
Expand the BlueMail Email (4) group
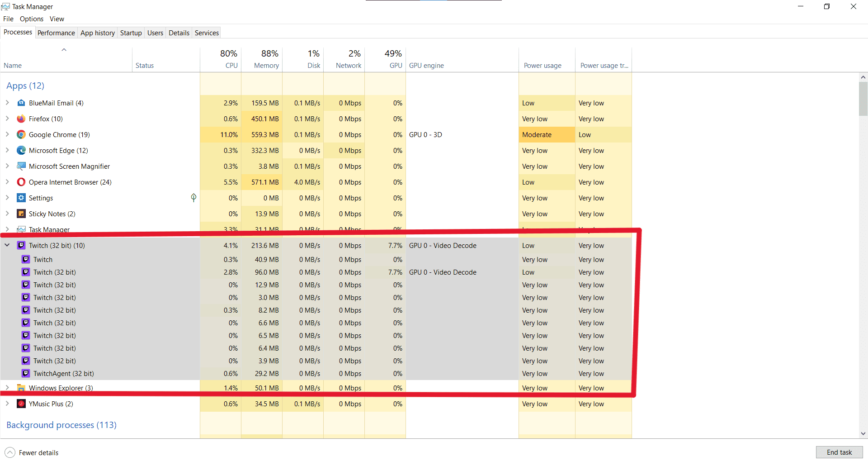(7, 103)
